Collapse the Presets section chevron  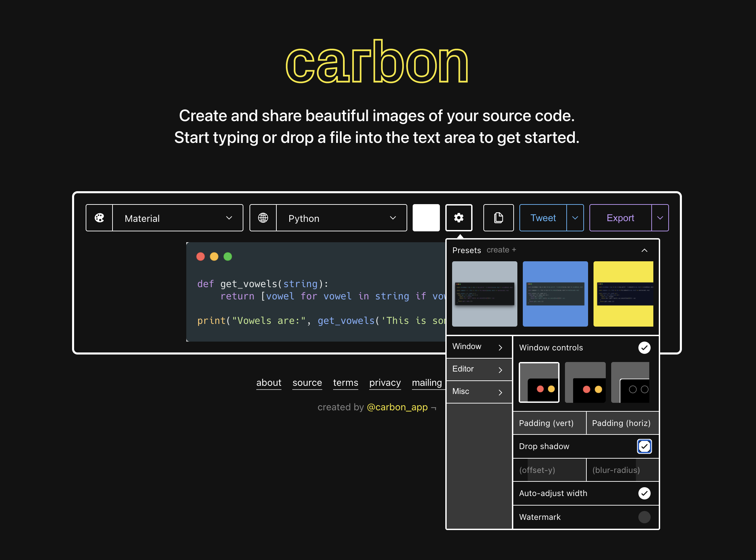(x=644, y=250)
